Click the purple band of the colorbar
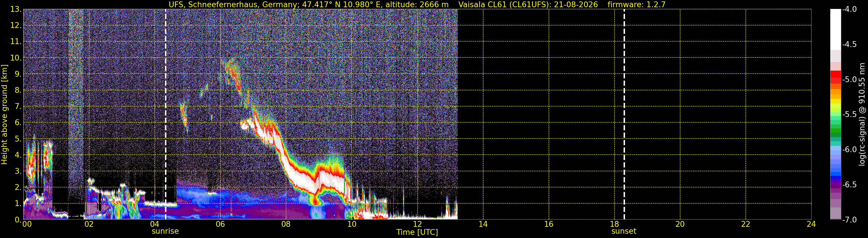The image size is (868, 238). (x=836, y=185)
